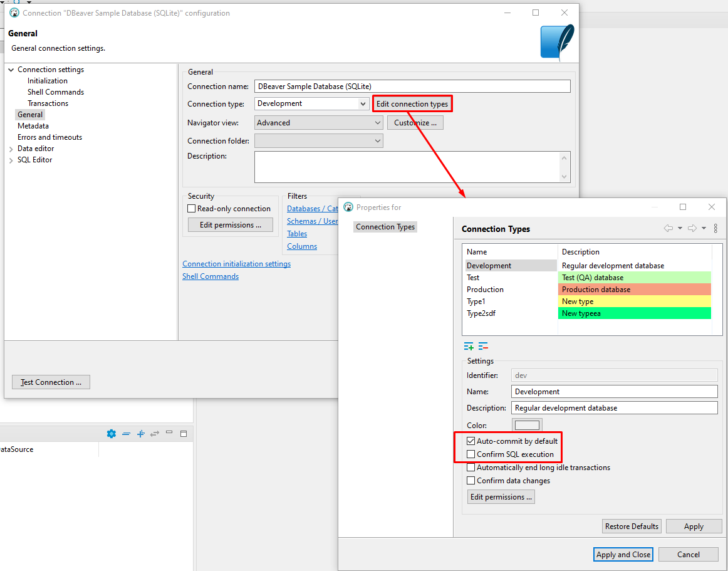Click the Connection name input field
This screenshot has height=571, width=728.
click(412, 86)
